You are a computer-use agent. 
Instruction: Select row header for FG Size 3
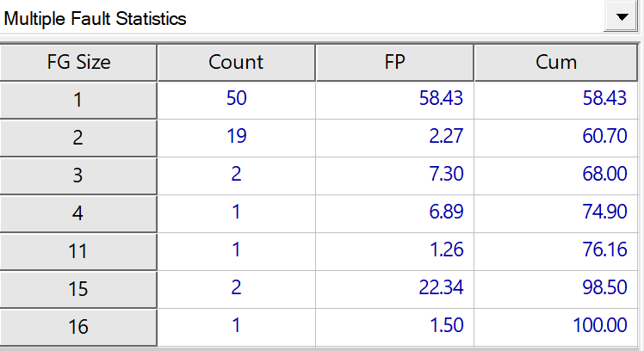click(x=78, y=175)
